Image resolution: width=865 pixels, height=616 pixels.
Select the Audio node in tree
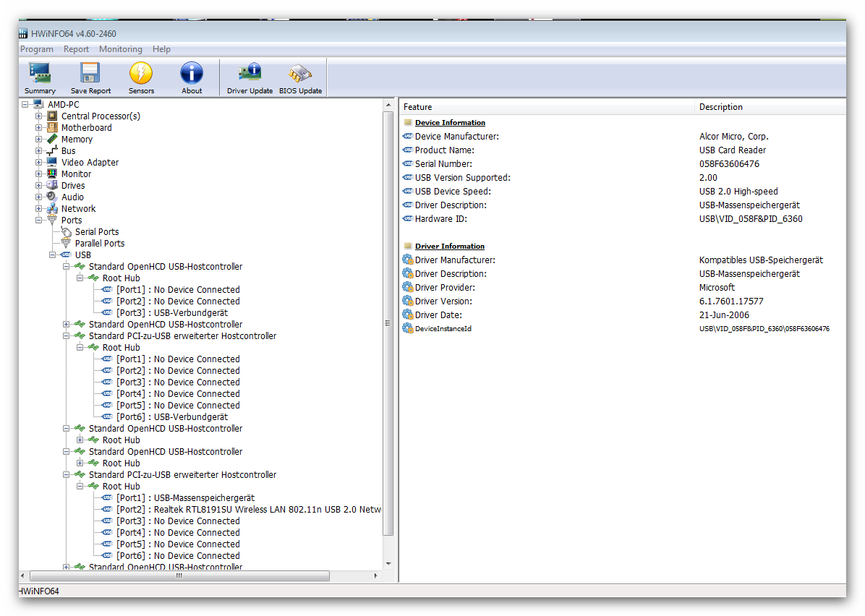[72, 197]
